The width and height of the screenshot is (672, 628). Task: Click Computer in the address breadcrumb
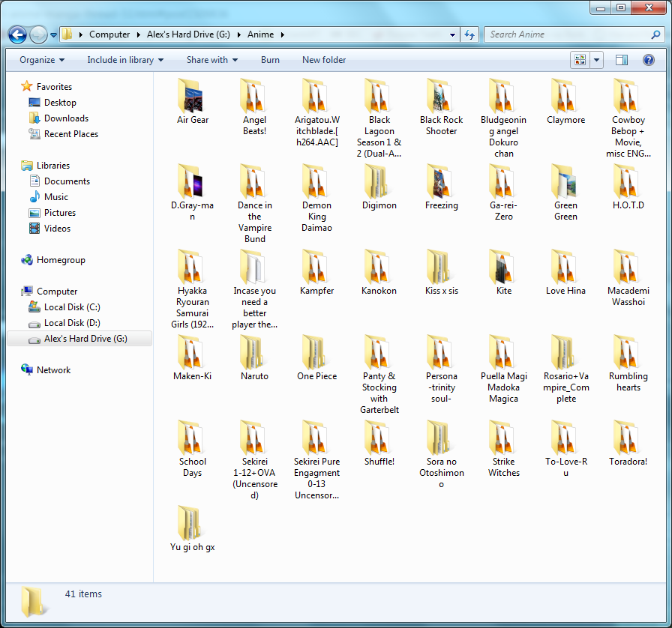tap(109, 34)
